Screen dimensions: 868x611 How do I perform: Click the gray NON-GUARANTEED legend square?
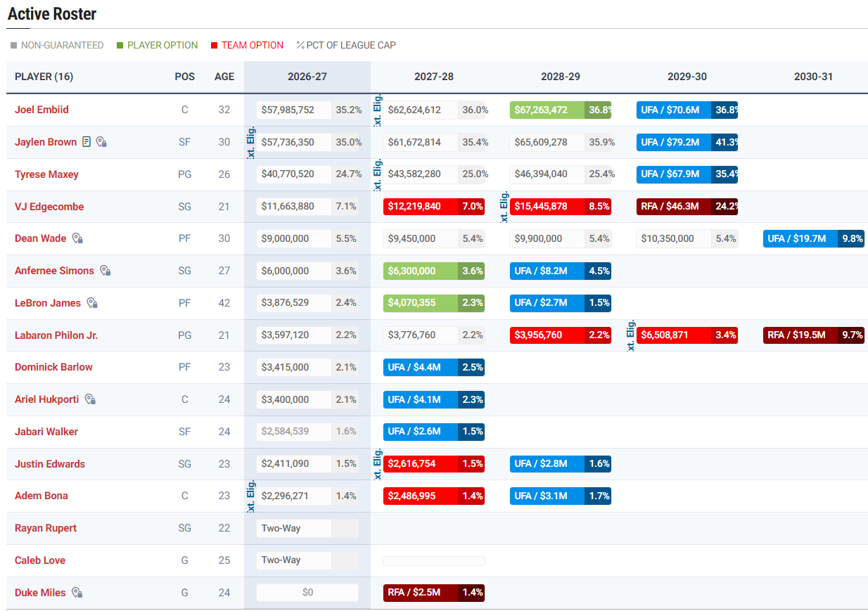[x=13, y=46]
